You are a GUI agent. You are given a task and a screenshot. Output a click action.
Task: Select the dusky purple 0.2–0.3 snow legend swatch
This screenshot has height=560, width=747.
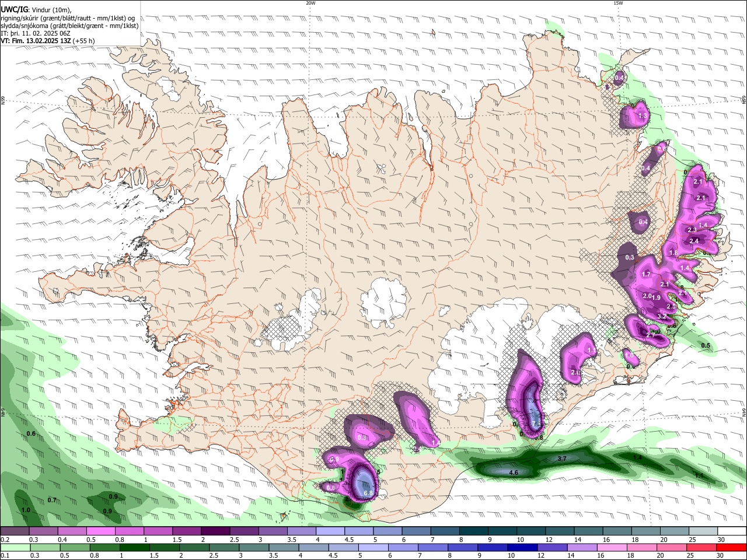[15, 531]
